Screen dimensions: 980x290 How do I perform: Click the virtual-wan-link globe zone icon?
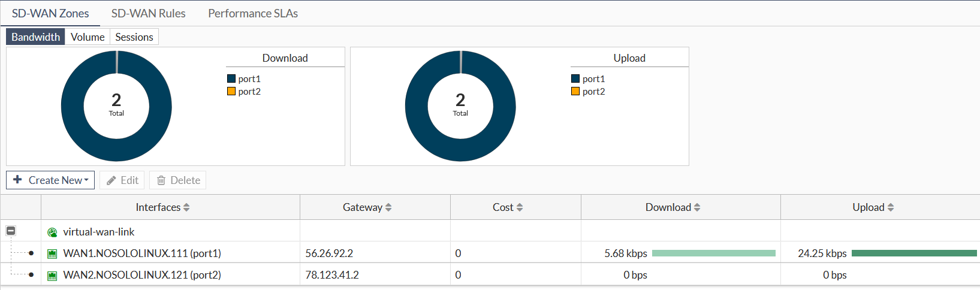point(52,232)
